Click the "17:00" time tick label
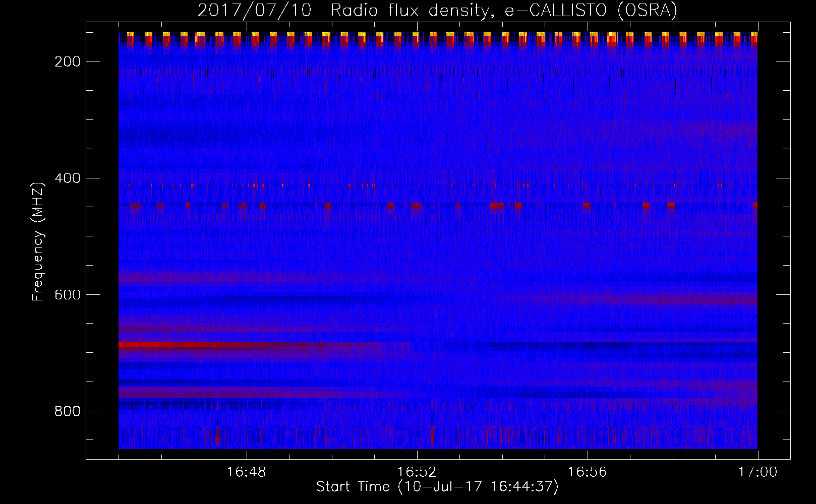Viewport: 816px width, 504px height. point(758,472)
